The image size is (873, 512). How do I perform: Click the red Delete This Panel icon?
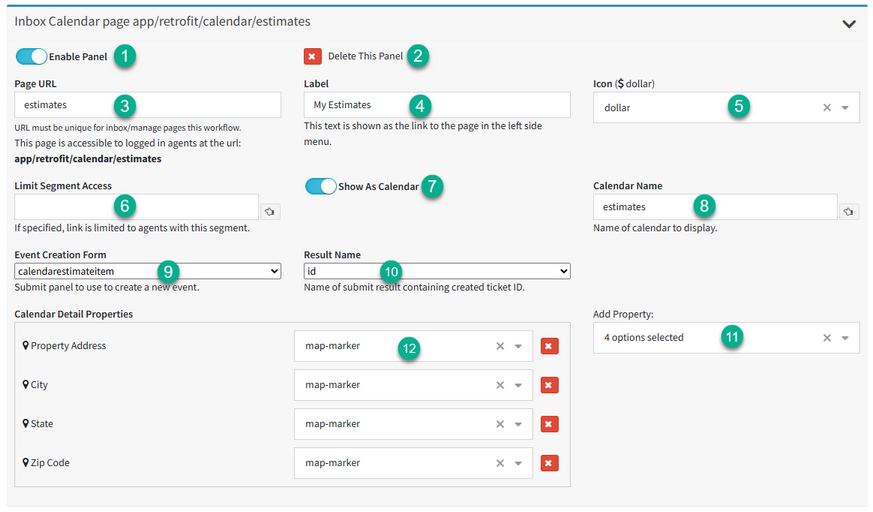pos(312,56)
